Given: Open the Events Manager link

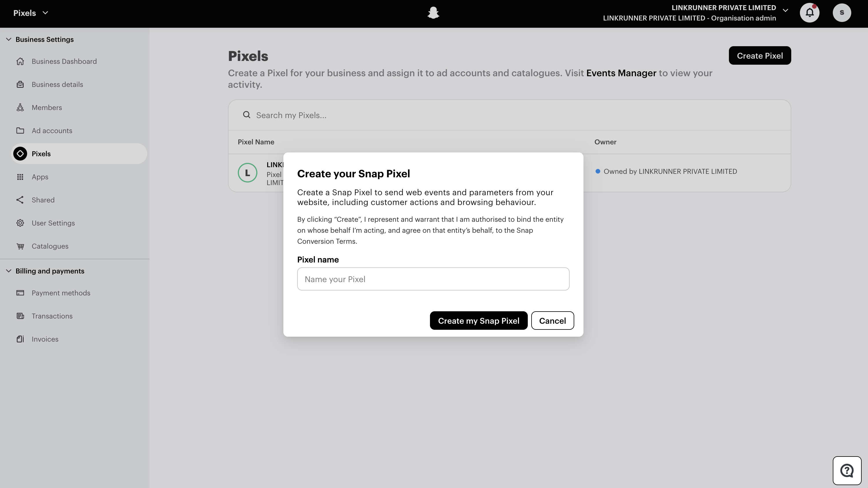Looking at the screenshot, I should (x=621, y=73).
